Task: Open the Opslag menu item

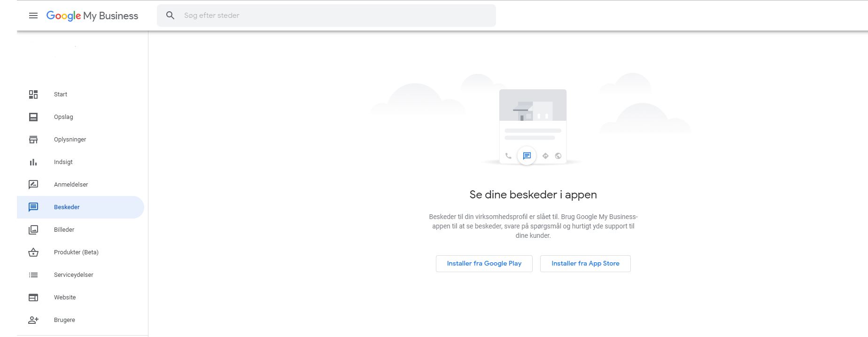Action: pos(80,117)
